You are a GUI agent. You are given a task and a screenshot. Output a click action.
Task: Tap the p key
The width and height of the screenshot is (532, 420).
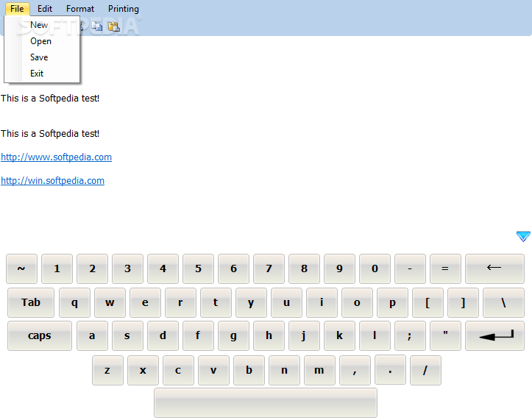click(392, 302)
